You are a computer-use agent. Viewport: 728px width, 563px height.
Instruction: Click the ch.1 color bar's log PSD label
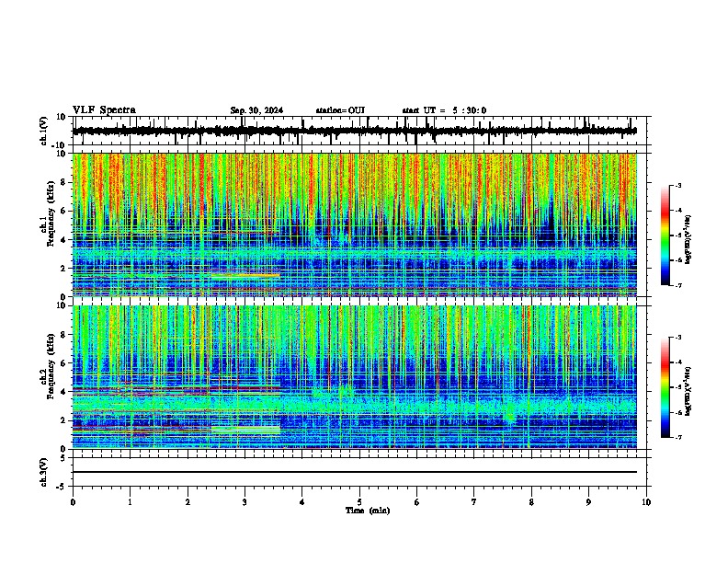pyautogui.click(x=688, y=240)
